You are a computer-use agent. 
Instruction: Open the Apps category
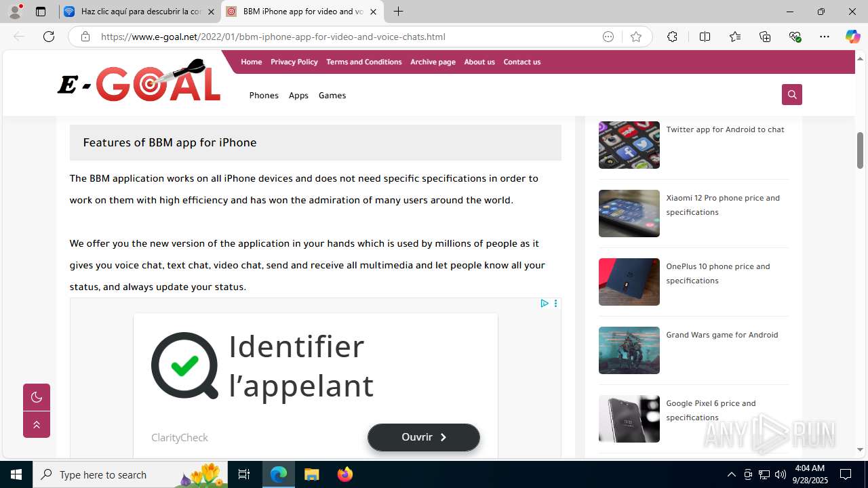(298, 96)
